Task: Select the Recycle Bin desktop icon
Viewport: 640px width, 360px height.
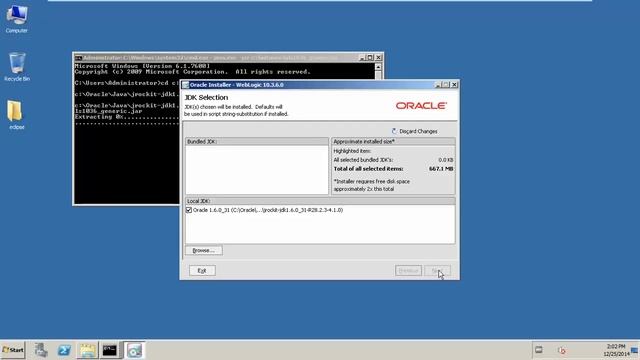Action: click(x=17, y=67)
